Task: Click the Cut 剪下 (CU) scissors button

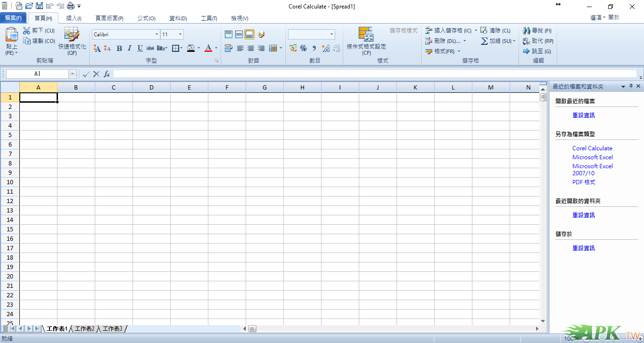Action: point(39,31)
